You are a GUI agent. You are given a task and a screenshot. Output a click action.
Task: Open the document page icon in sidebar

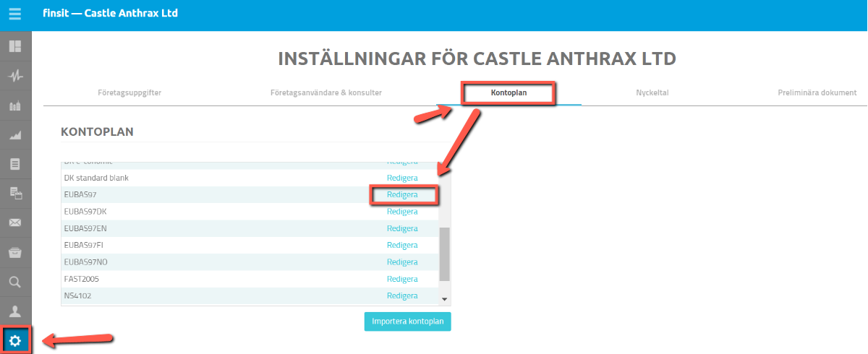[15, 164]
